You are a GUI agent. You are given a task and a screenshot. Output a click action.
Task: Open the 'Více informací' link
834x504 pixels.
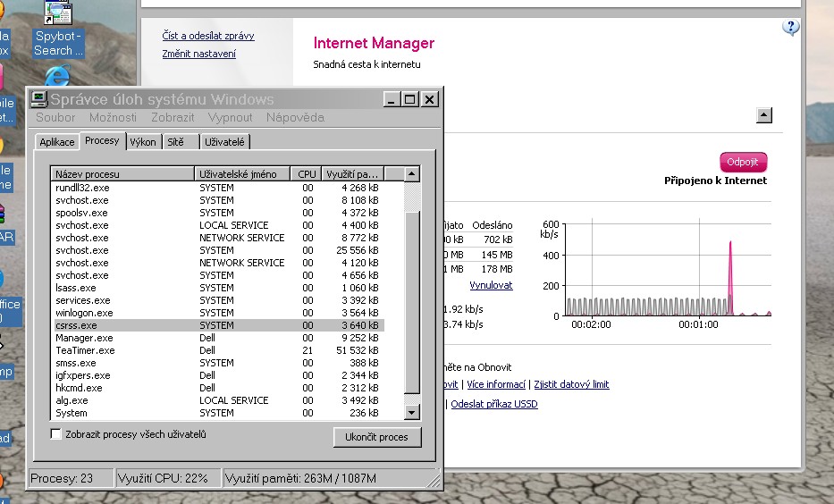coord(496,384)
